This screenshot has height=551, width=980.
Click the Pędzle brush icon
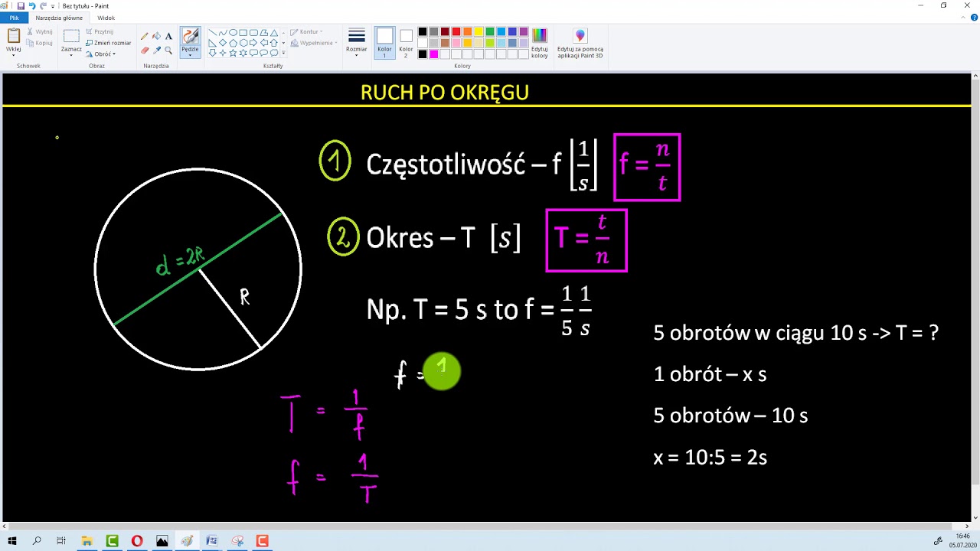[190, 36]
